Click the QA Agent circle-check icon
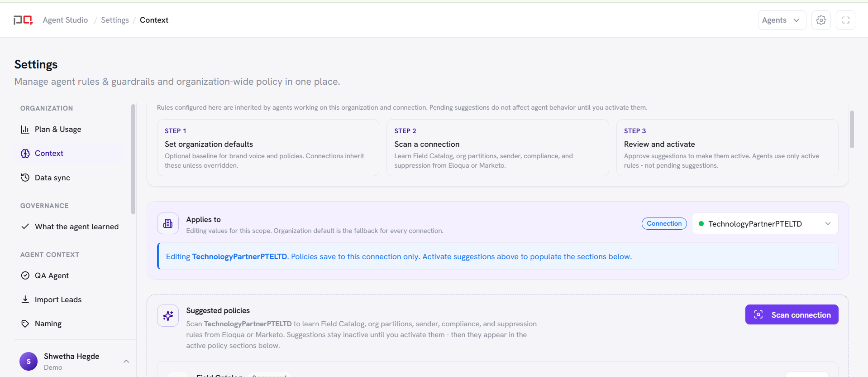Screen dimensions: 868x377 [25, 275]
